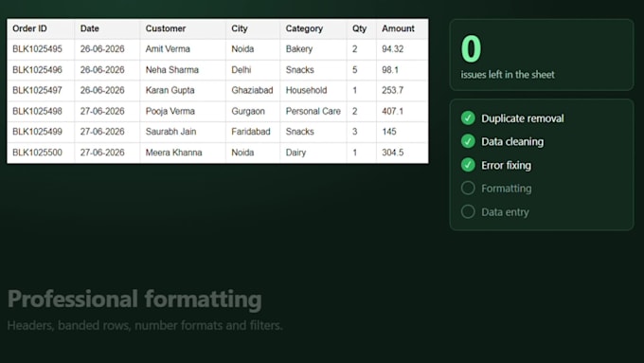Click amount 304.5
Viewport: 644px width, 363px height.
(393, 153)
